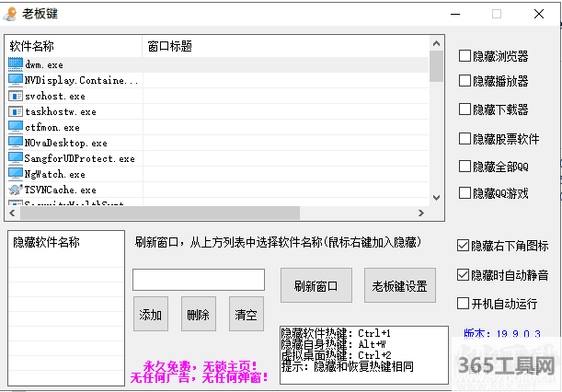Screen dimensions: 562x392
Task: Click the TSVNCache.exe turtle icon
Action: coord(15,189)
